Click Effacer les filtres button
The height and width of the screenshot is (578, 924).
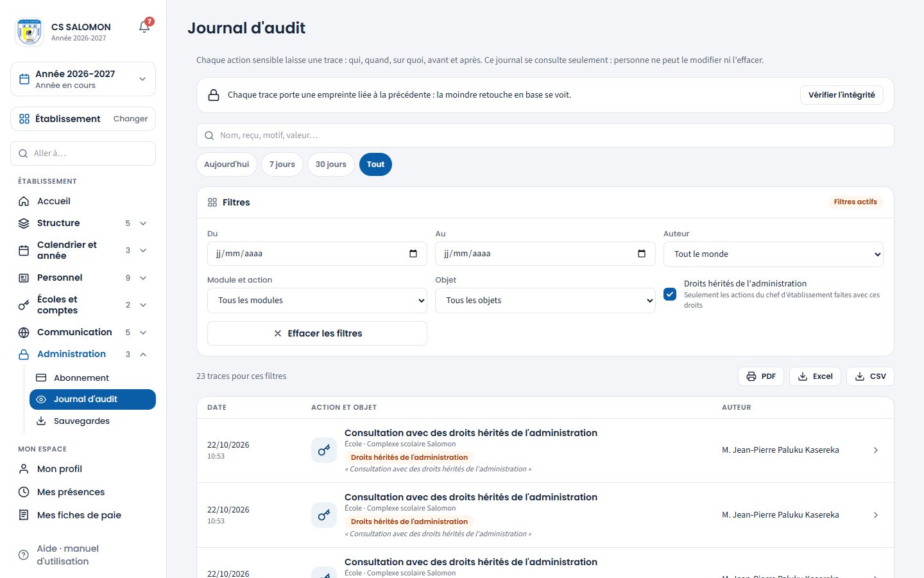coord(317,333)
